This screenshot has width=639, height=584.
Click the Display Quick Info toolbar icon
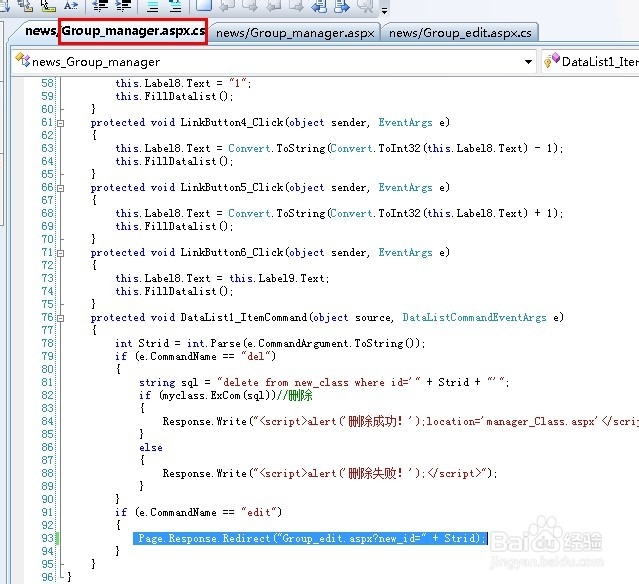click(48, 5)
